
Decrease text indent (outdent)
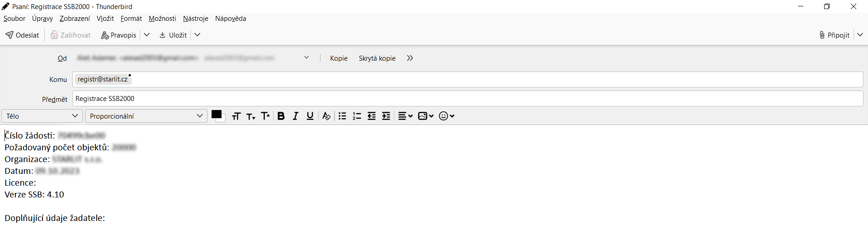tap(371, 116)
